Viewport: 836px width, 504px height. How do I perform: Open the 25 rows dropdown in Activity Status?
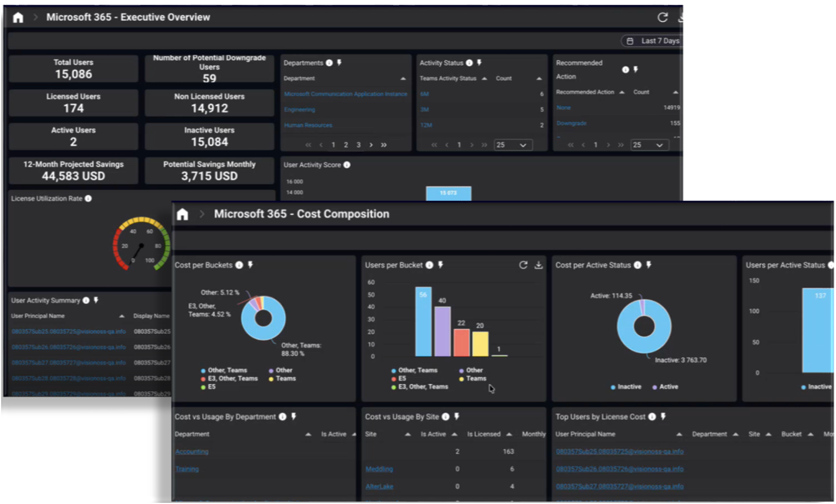(513, 145)
